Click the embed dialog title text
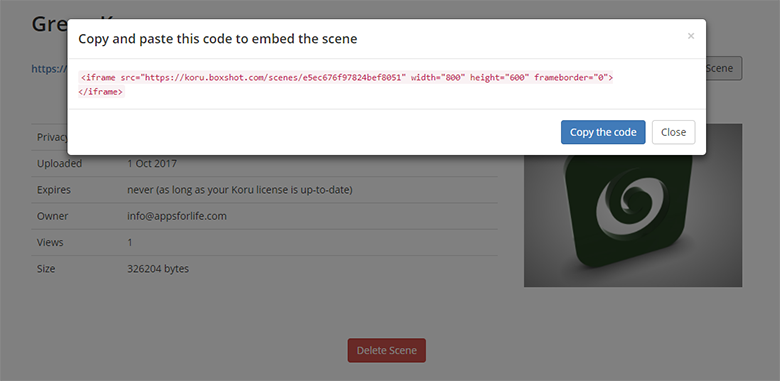The image size is (780, 381). [x=217, y=39]
